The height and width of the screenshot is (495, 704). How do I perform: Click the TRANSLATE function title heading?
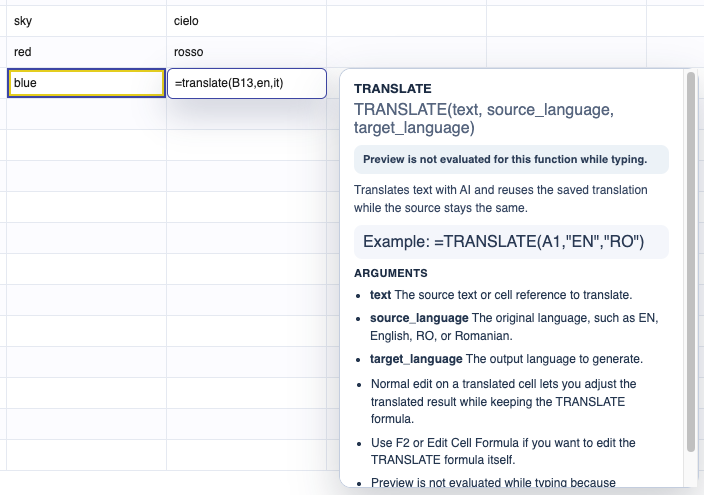pyautogui.click(x=393, y=88)
